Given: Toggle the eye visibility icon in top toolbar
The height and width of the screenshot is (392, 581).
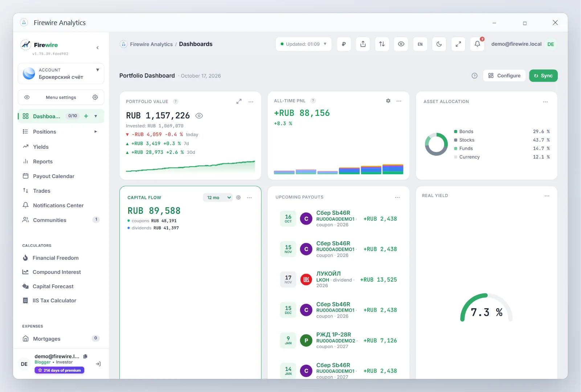Looking at the screenshot, I should click(x=401, y=44).
